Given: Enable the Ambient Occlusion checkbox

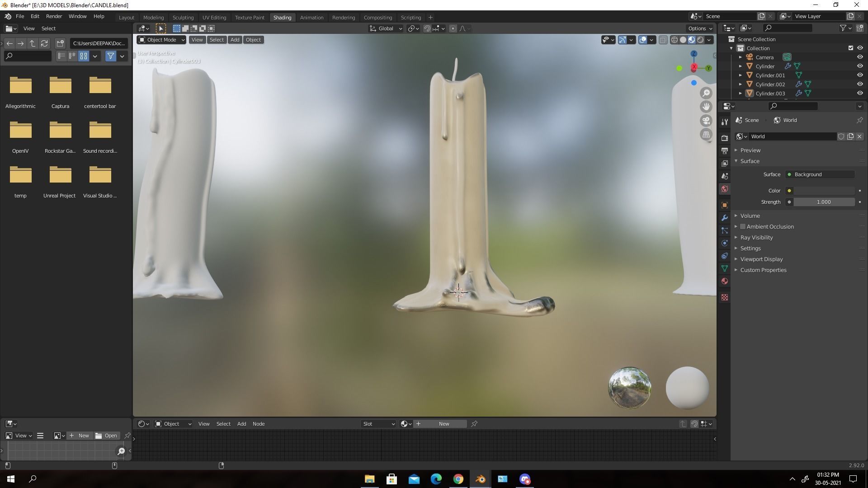Looking at the screenshot, I should click(x=743, y=227).
